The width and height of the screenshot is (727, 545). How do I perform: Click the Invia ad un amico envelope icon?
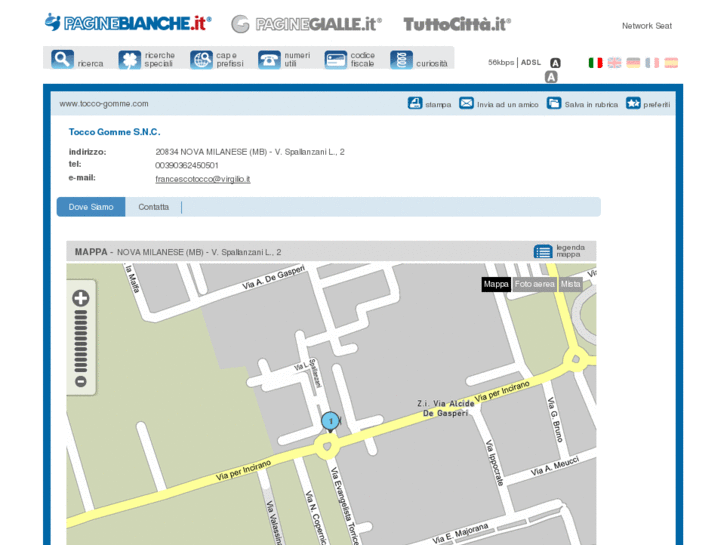(x=466, y=103)
